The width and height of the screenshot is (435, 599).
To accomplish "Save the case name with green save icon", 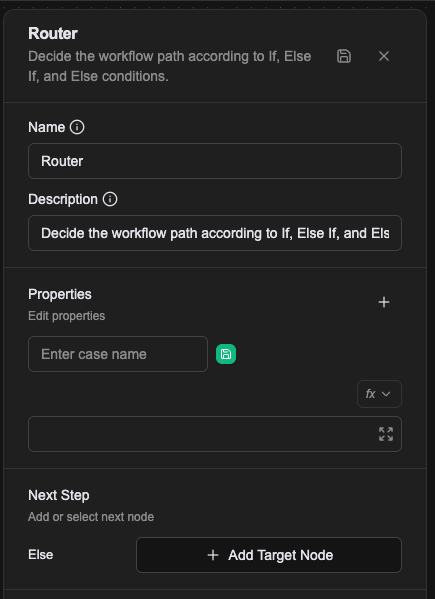I will coord(226,354).
